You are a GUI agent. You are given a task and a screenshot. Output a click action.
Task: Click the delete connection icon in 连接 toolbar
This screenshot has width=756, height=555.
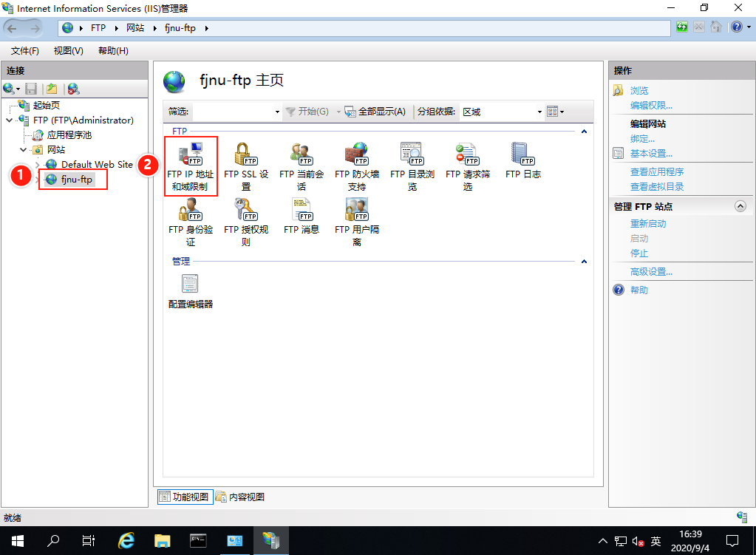pos(73,89)
